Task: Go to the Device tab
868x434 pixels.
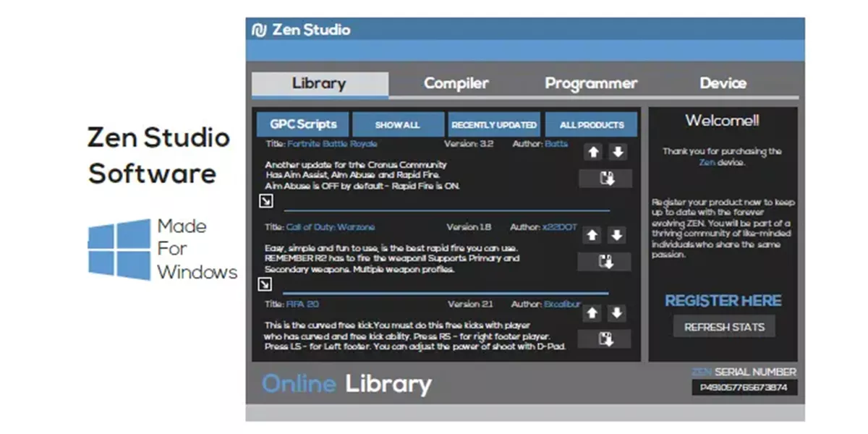Action: [x=723, y=83]
